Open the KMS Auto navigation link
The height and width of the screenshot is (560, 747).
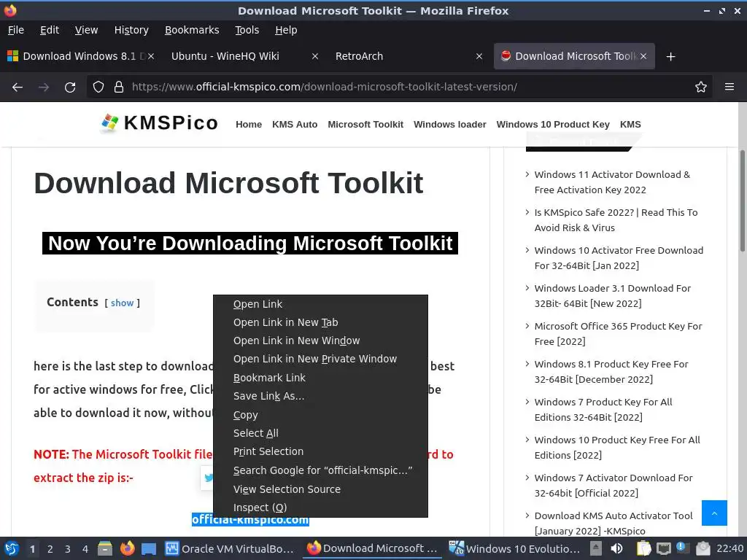[x=295, y=124]
